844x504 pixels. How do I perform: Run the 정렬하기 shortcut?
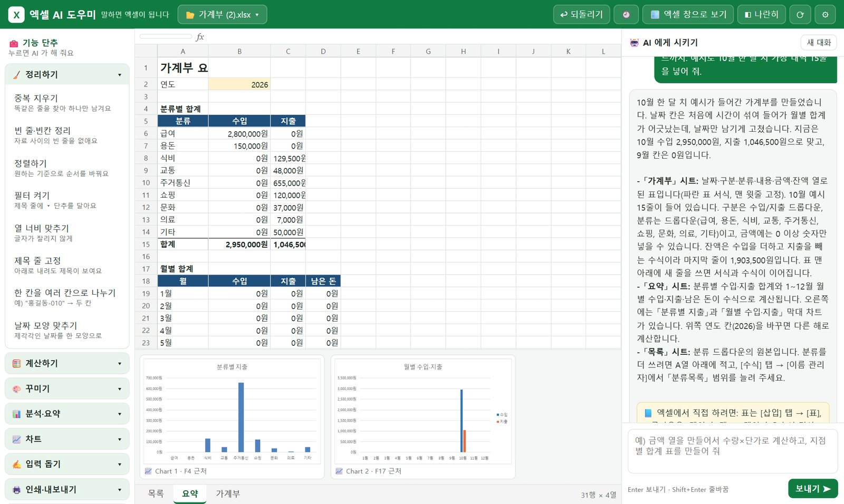[67, 168]
